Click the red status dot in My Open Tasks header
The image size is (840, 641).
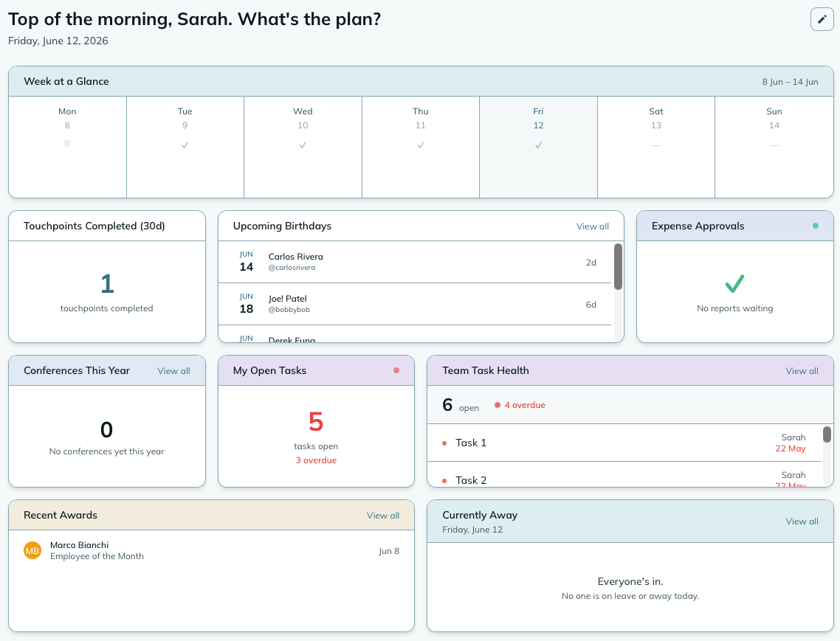pyautogui.click(x=396, y=370)
